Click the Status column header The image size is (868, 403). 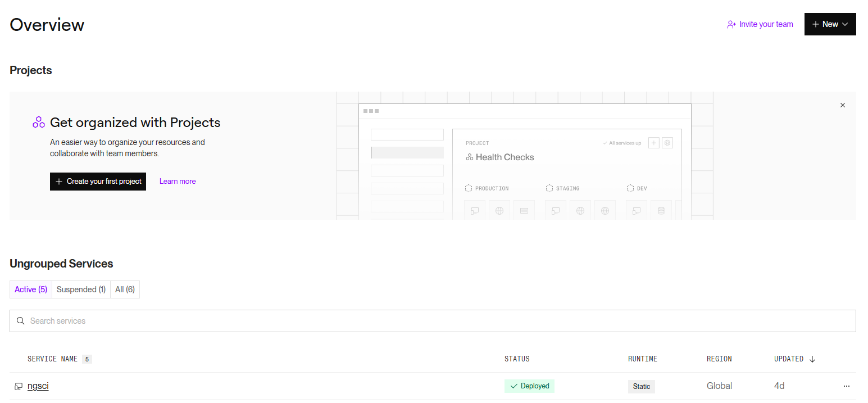coord(517,359)
